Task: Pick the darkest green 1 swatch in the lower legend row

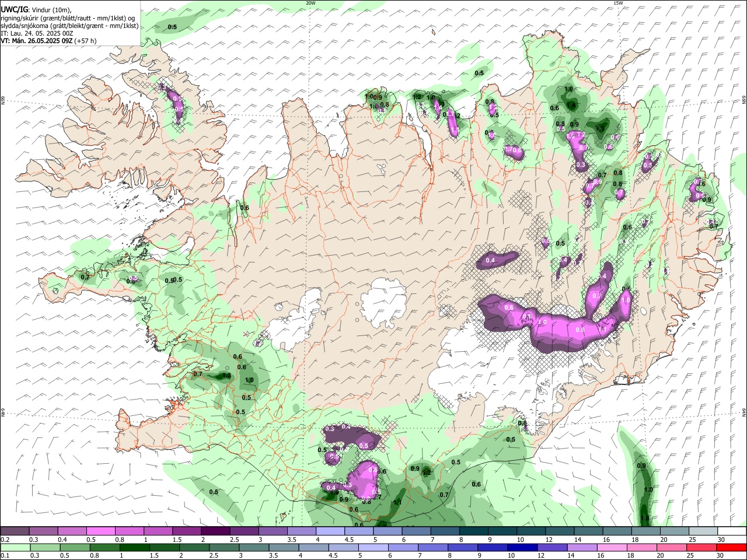Action: [x=135, y=548]
